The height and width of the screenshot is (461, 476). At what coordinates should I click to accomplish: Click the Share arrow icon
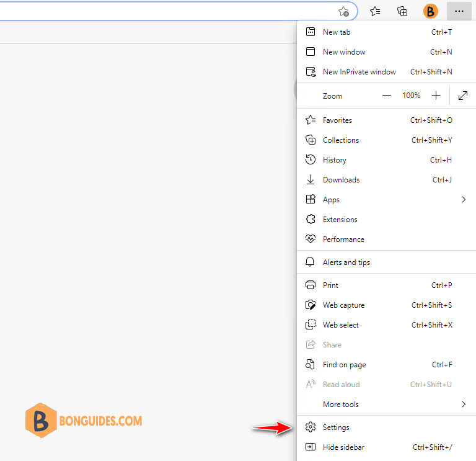[x=311, y=344]
